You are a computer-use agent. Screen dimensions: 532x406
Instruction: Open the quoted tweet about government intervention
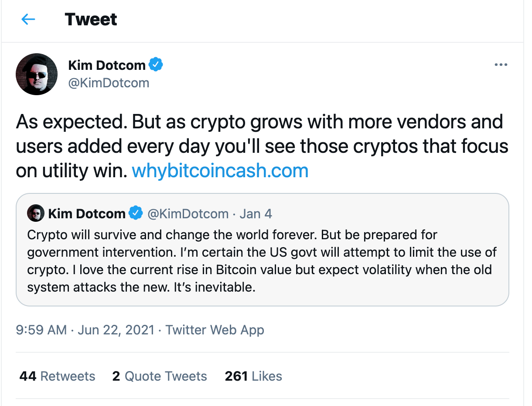point(262,261)
